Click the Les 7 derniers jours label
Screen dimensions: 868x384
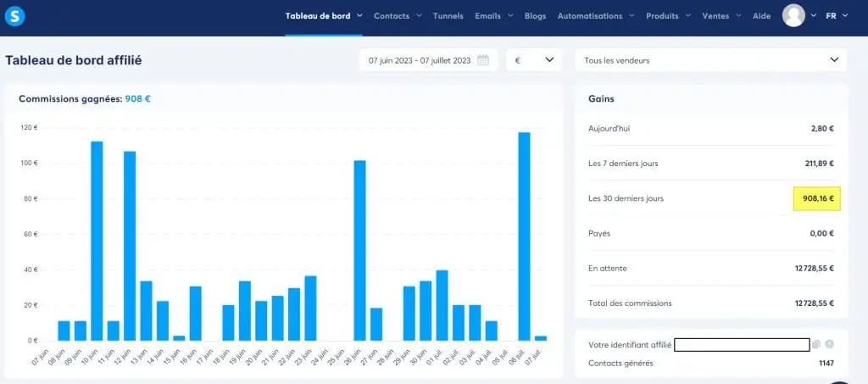(623, 164)
